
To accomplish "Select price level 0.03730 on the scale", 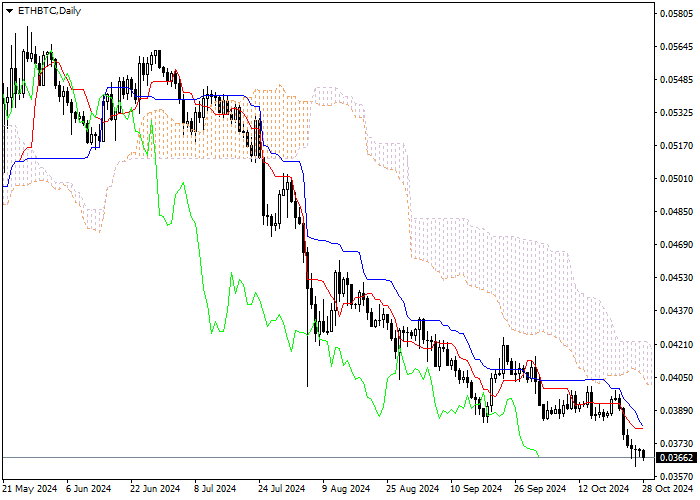I will click(x=676, y=443).
